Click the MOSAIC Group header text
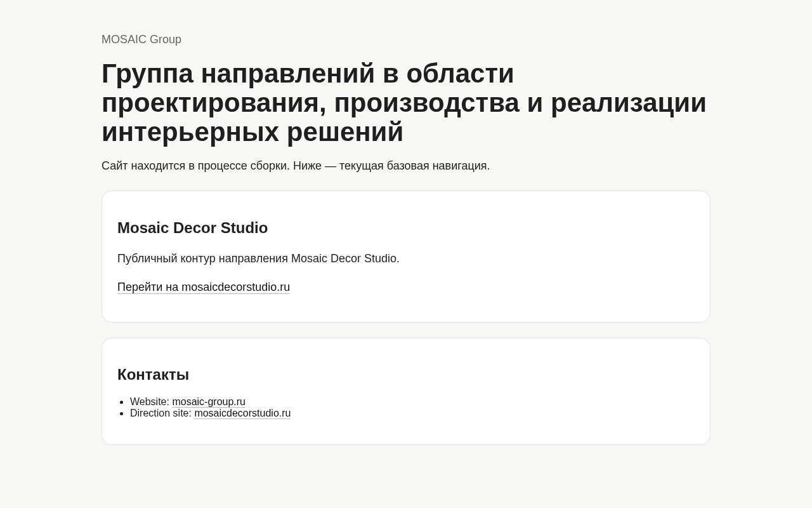 [141, 39]
